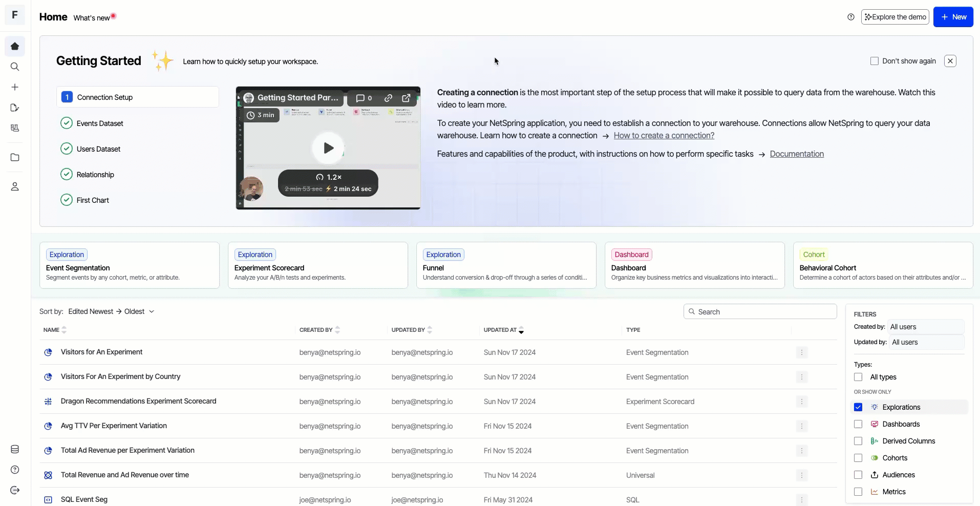The image size is (980, 506).
Task: Click the logout icon at sidebar bottom
Action: 15,490
